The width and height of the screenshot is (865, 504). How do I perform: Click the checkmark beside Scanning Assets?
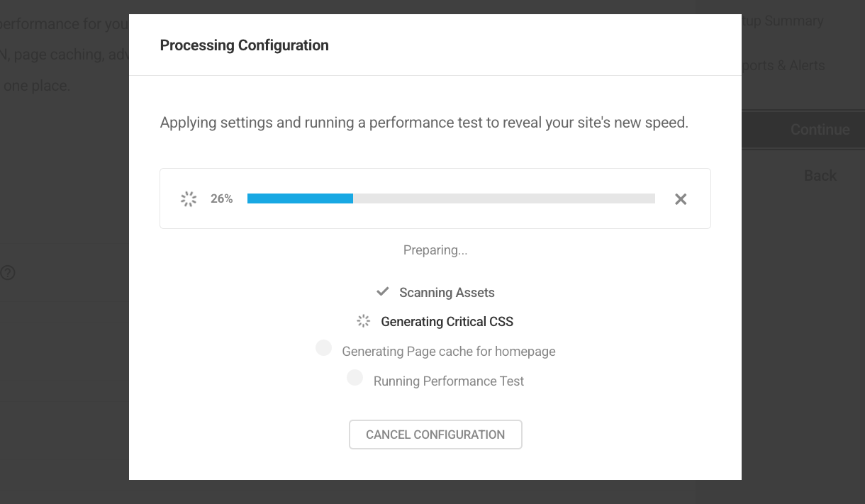click(x=383, y=291)
